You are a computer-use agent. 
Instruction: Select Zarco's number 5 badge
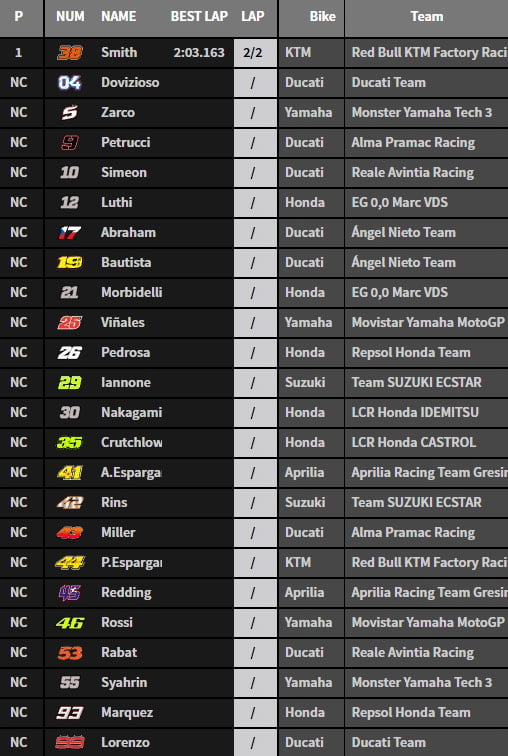70,113
